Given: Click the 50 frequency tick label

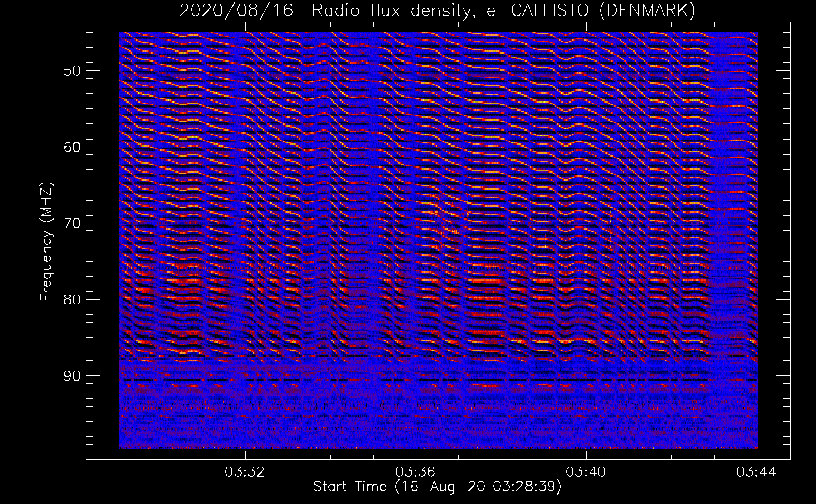Looking at the screenshot, I should 72,70.
